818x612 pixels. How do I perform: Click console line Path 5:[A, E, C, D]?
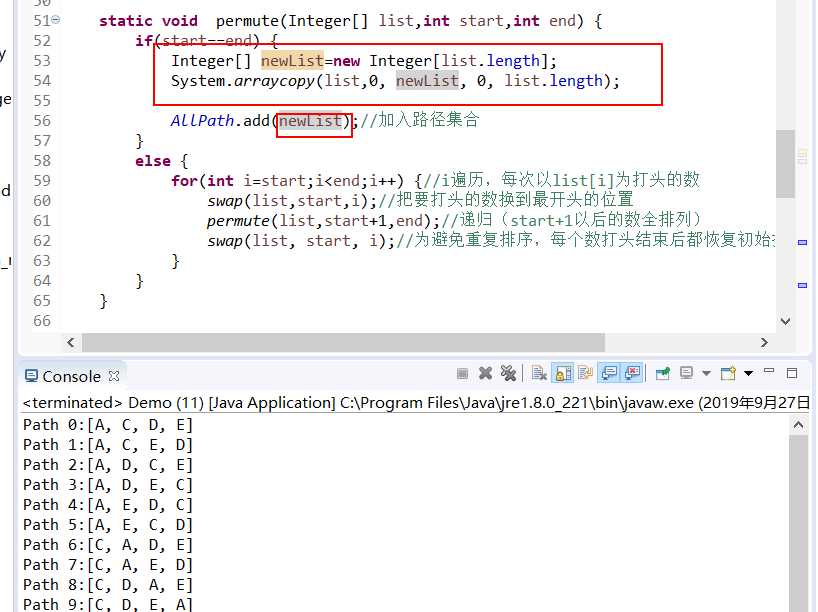click(108, 525)
